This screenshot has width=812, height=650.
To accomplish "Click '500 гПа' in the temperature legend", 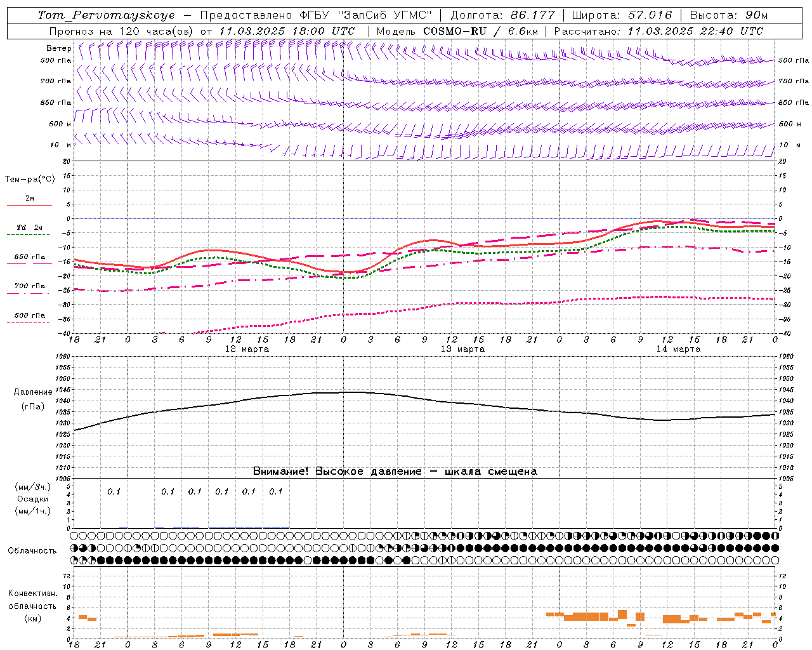I will point(29,315).
